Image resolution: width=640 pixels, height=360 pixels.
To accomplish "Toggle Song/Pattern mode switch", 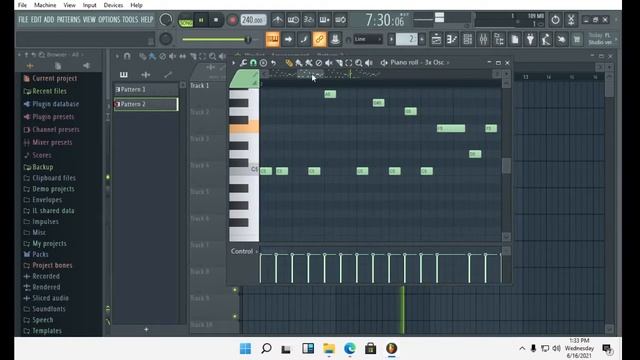I will [186, 20].
